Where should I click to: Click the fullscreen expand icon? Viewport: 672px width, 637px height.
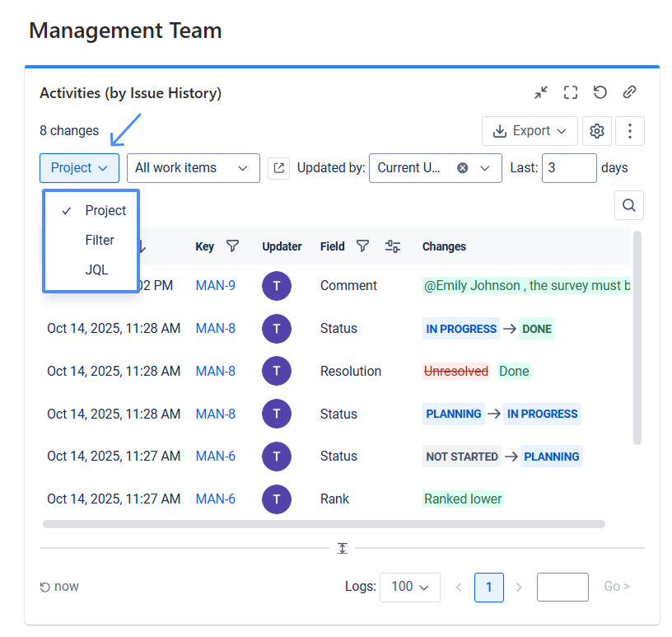click(x=570, y=92)
